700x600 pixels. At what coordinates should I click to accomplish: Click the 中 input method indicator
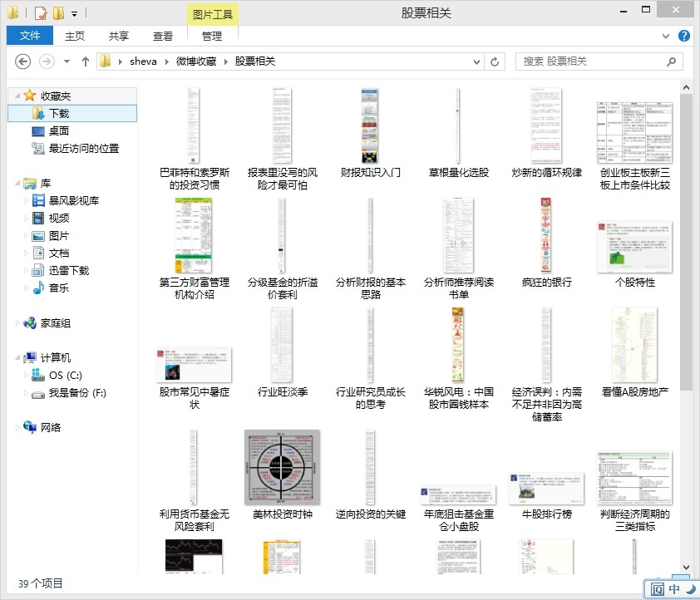(674, 589)
